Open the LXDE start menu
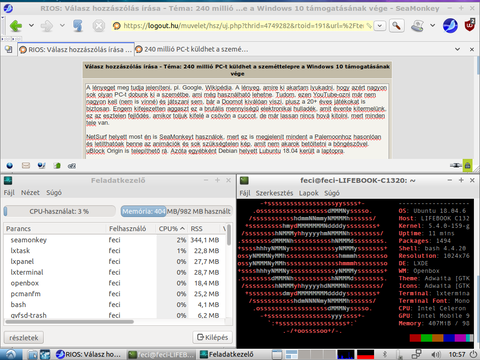480x360 pixels. click(11, 354)
